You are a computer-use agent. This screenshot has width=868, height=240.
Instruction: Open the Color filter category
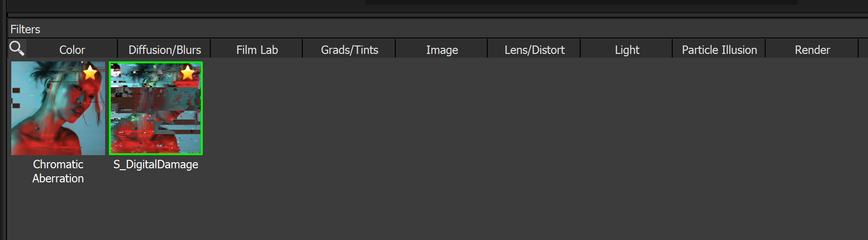coord(72,50)
